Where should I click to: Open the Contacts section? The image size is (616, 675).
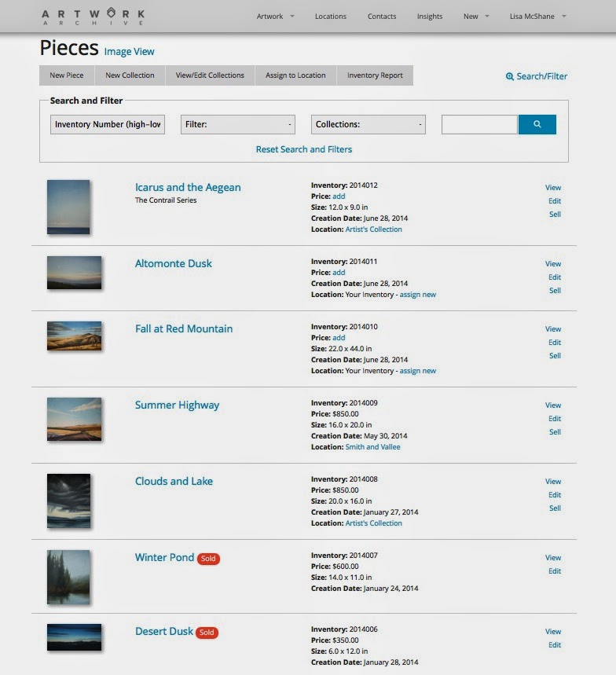[381, 16]
